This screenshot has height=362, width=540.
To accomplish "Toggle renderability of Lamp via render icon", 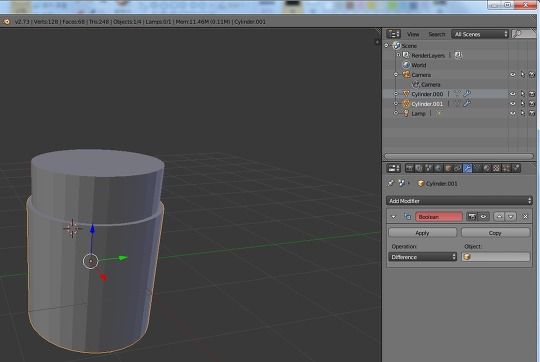I will [x=532, y=113].
